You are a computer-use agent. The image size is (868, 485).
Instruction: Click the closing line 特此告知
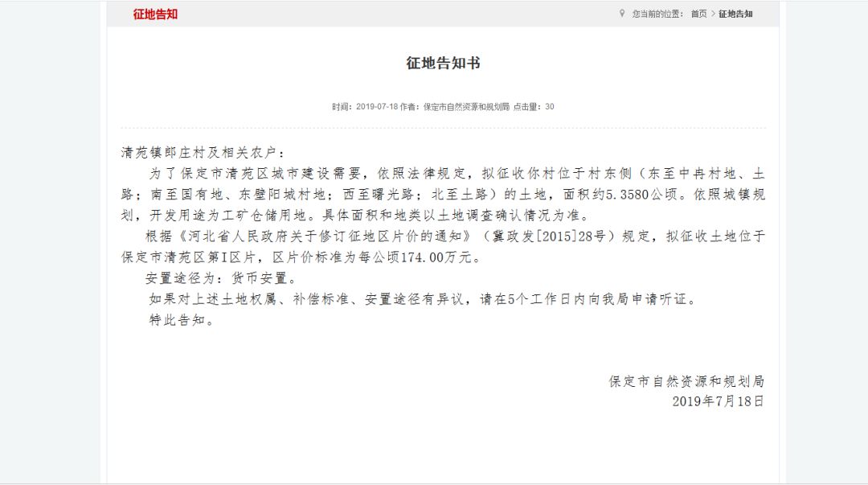[x=182, y=320]
